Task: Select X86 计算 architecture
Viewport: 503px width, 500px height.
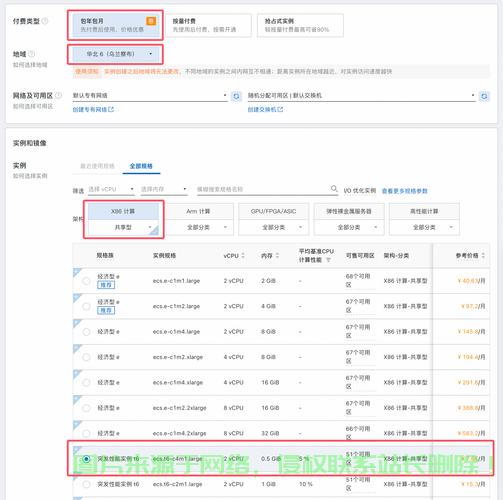Action: pyautogui.click(x=123, y=211)
